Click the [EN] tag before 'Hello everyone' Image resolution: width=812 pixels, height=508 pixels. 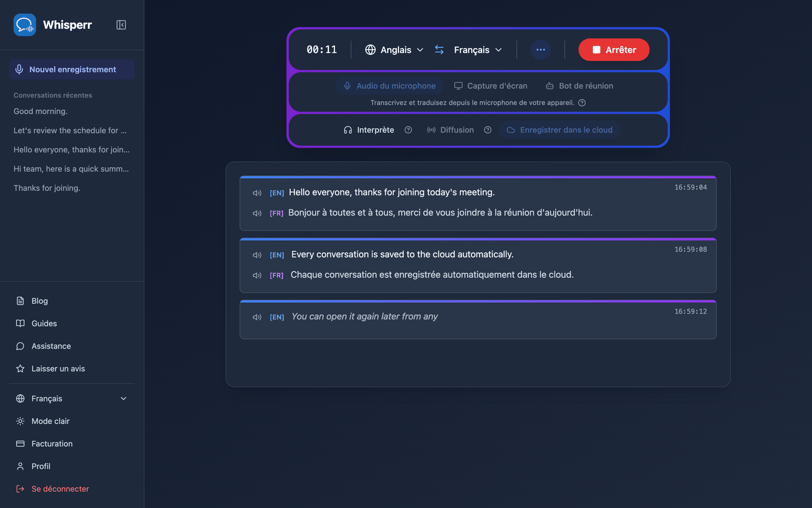tap(277, 193)
